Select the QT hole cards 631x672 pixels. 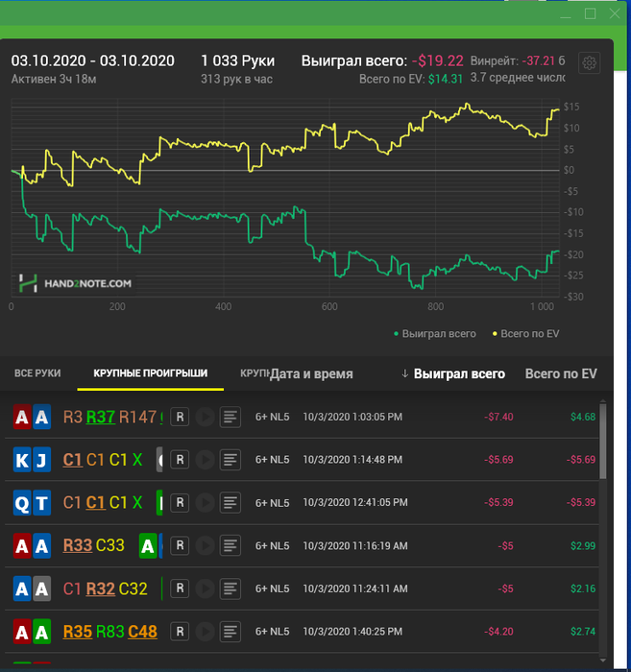pyautogui.click(x=32, y=503)
